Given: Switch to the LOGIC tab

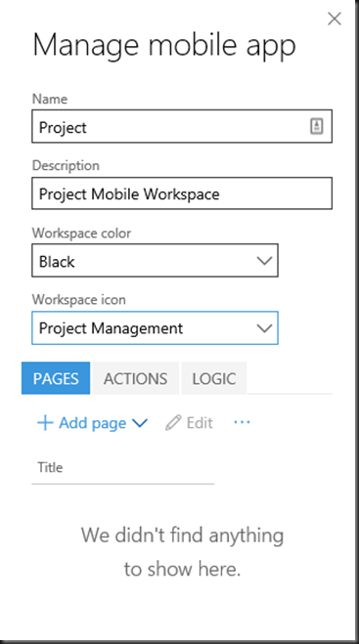Looking at the screenshot, I should 214,378.
